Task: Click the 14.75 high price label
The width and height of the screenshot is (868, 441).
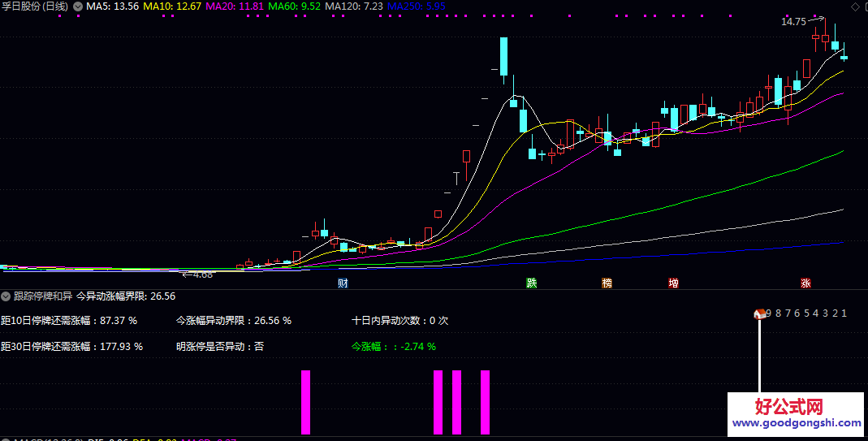Action: pyautogui.click(x=793, y=22)
